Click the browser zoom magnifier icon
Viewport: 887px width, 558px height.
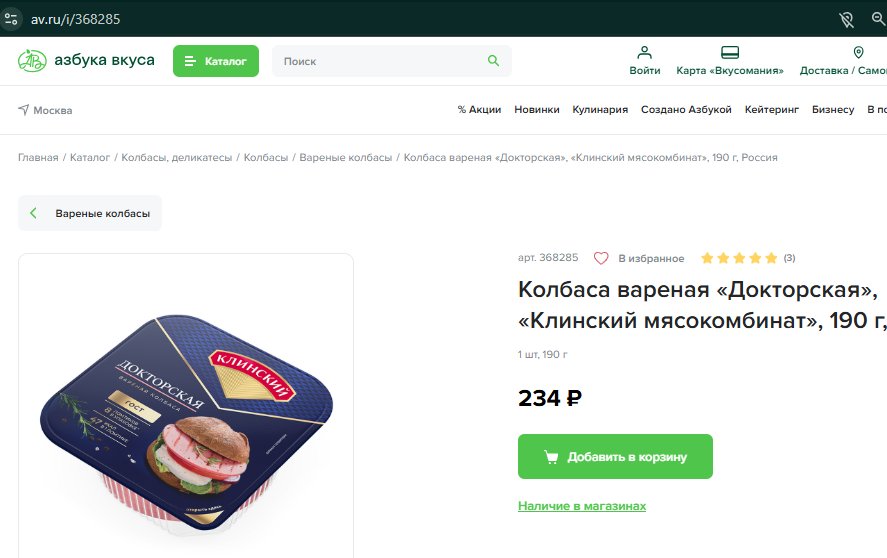[878, 19]
